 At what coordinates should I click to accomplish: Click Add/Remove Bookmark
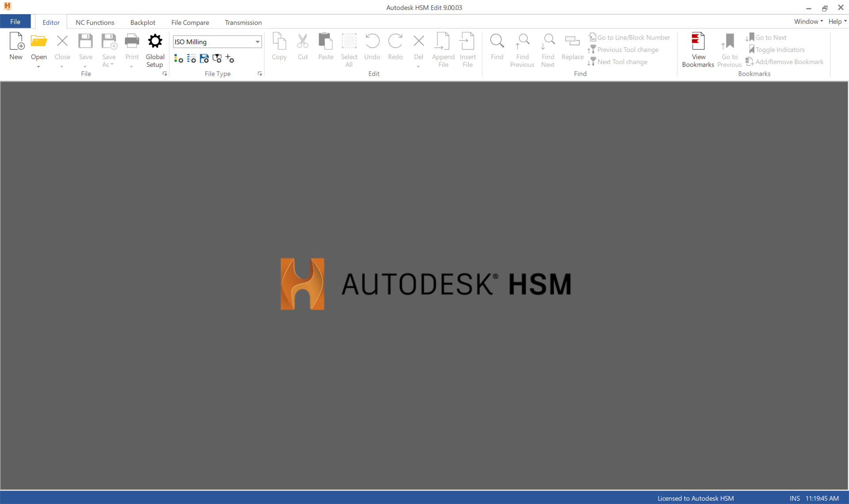(x=785, y=61)
